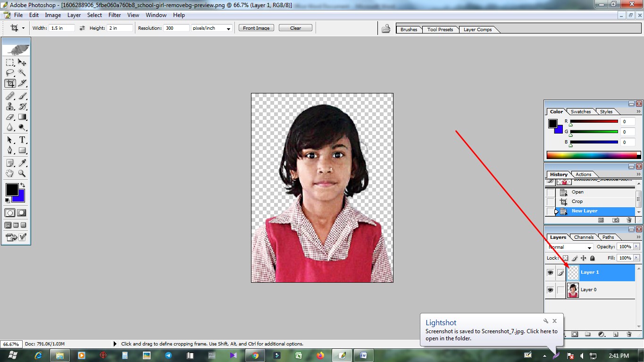Swap the Width and Height crop values
This screenshot has width=644, height=362.
pyautogui.click(x=82, y=28)
